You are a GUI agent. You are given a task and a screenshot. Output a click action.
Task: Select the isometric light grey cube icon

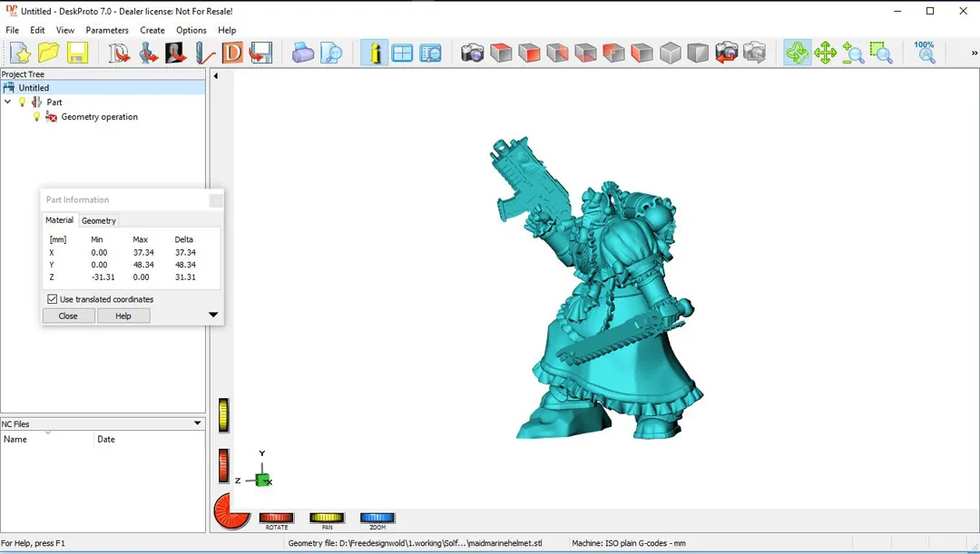[670, 53]
